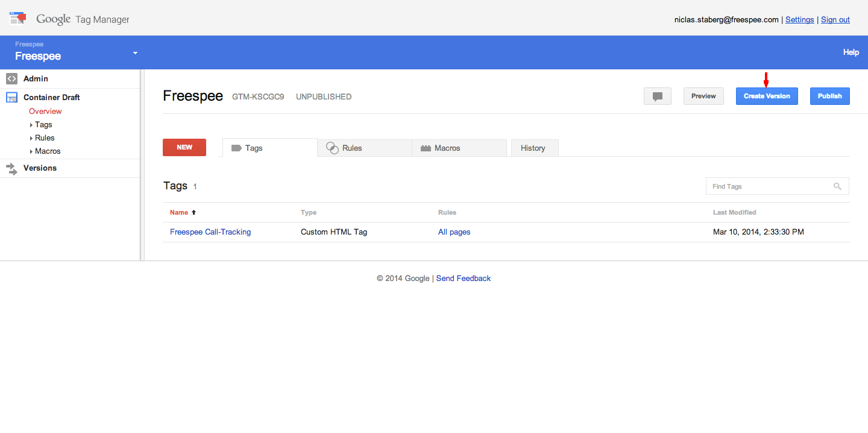Click the Admin code-brackets icon
This screenshot has height=433, width=868.
[11, 78]
